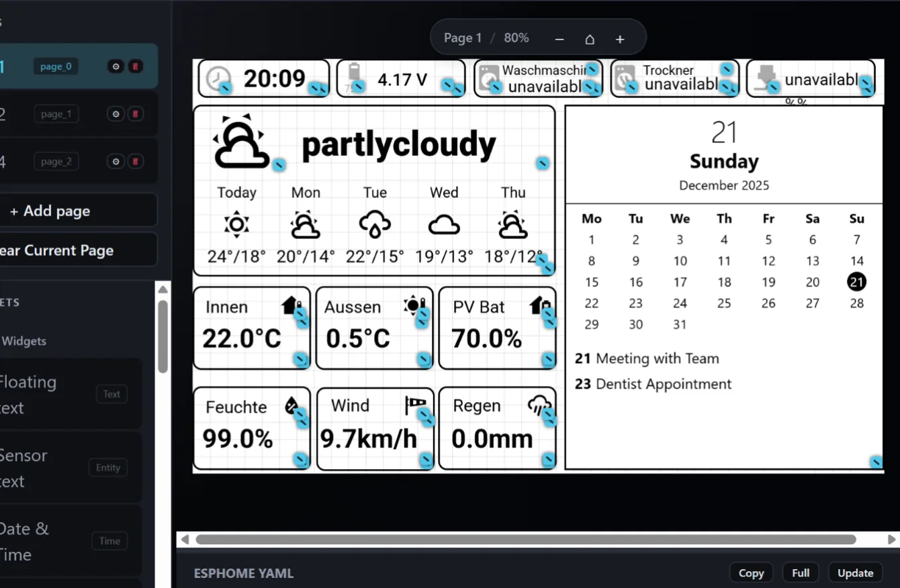Image resolution: width=900 pixels, height=588 pixels.
Task: Select the large partly cloudy weather icon
Action: [x=238, y=143]
